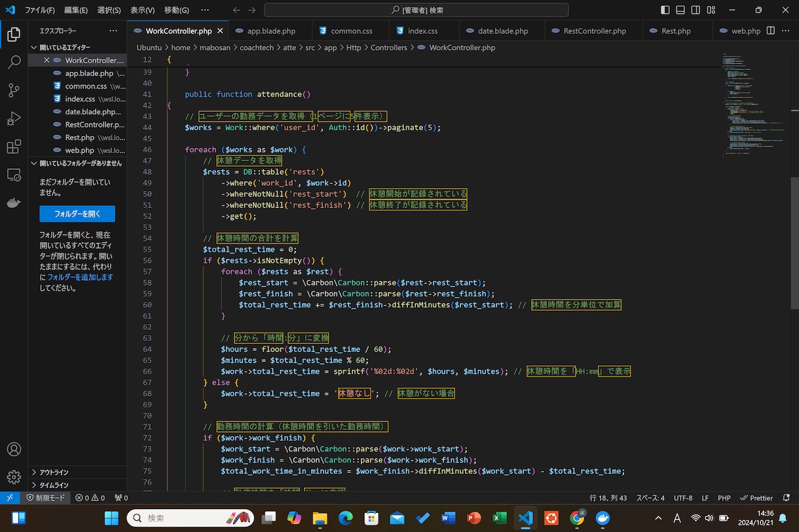Close the WorkController.php tab
The image size is (799, 532).
coord(220,31)
